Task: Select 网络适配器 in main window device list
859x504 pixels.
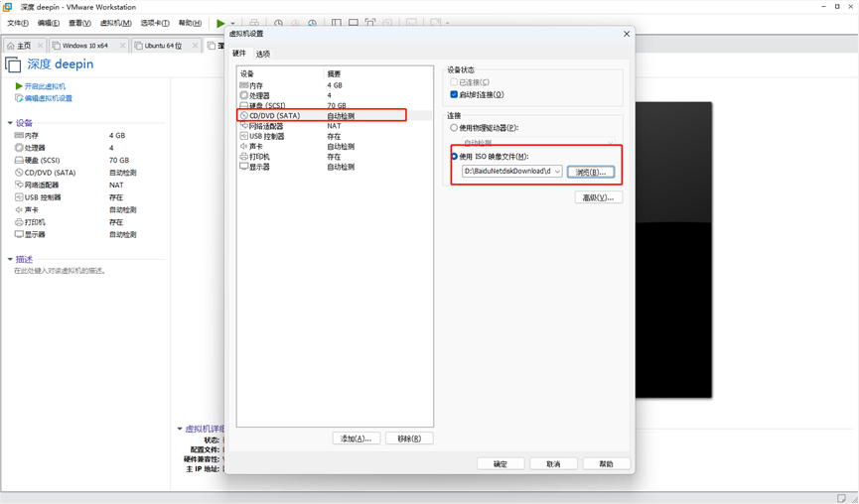Action: [76, 185]
